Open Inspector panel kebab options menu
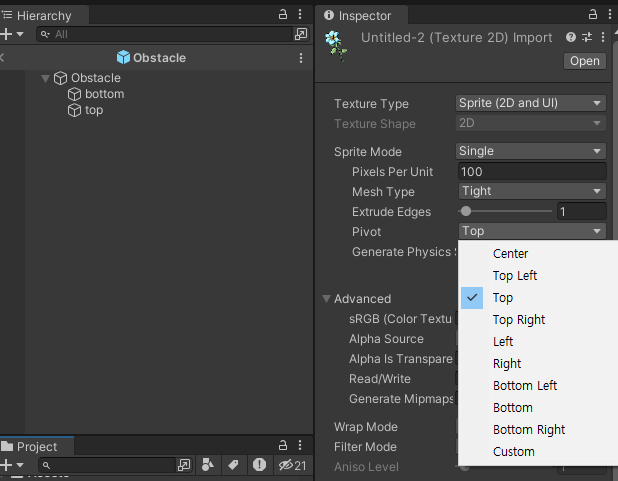 [x=610, y=15]
